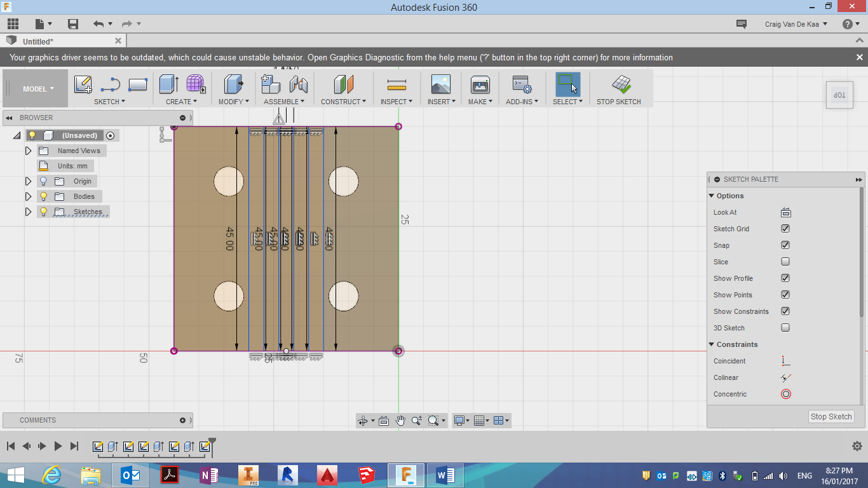The height and width of the screenshot is (488, 868).
Task: Click the Look At icon in Sketch Palette
Action: [x=785, y=212]
